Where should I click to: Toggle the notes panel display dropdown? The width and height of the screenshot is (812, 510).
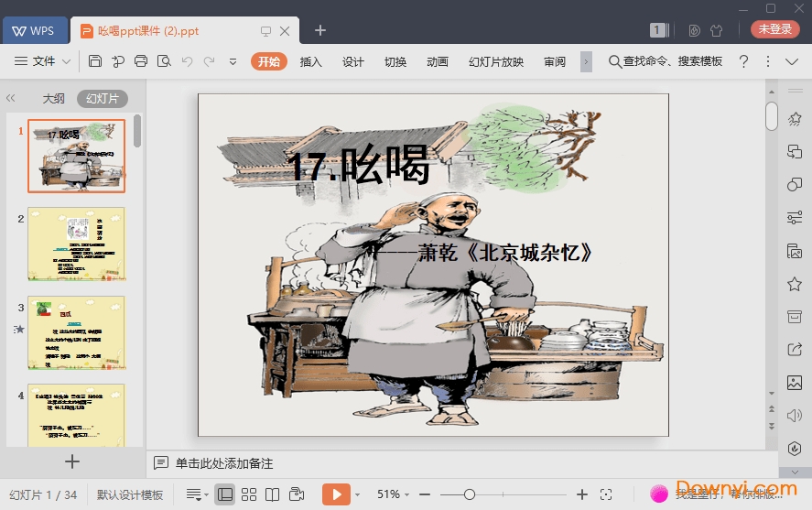(198, 495)
